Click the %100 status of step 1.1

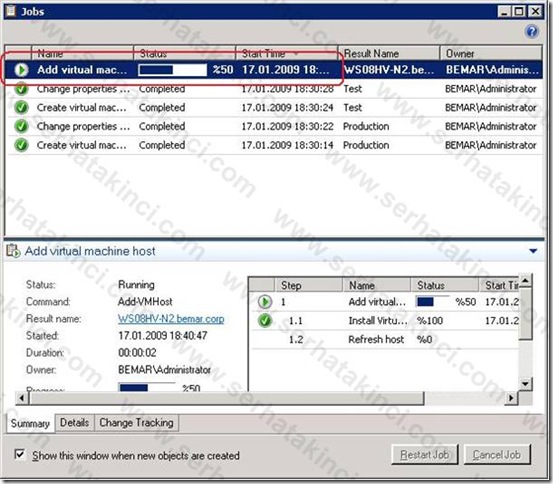430,320
